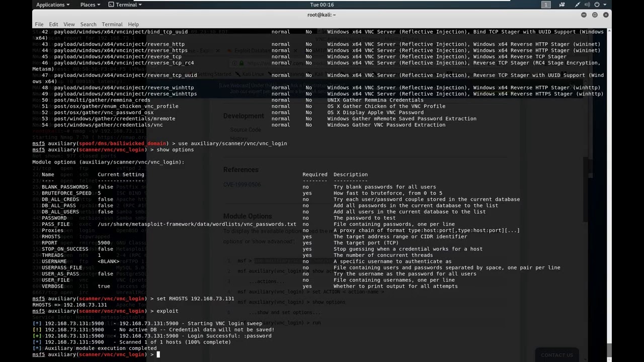Open the Search menu
The image size is (644, 362).
coord(88,24)
